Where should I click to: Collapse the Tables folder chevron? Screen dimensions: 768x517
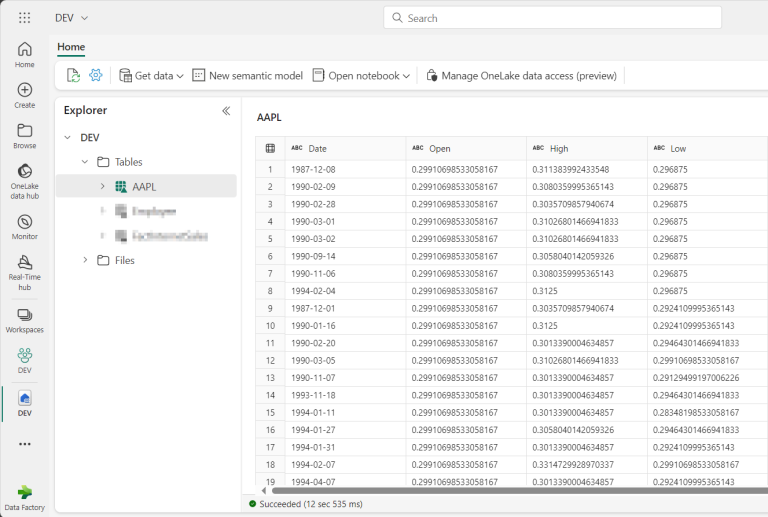pos(85,162)
